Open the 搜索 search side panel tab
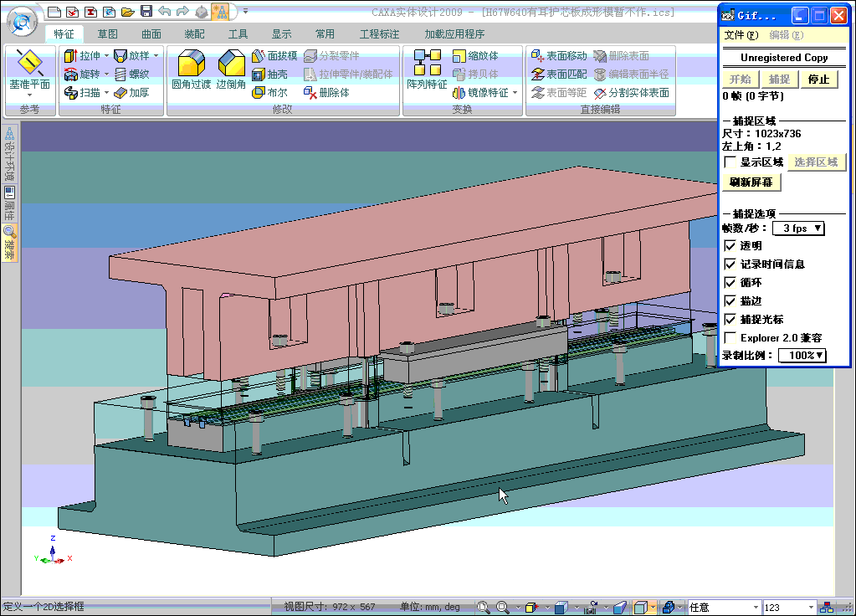The image size is (856, 616). [9, 243]
